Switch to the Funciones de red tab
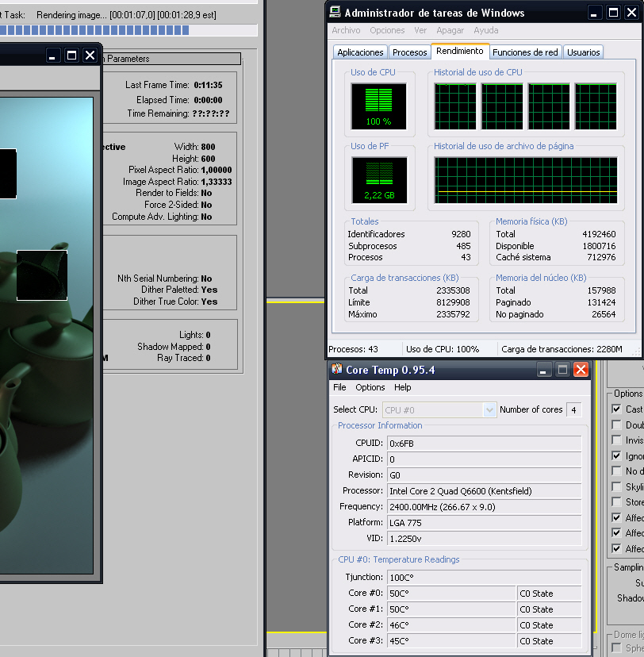This screenshot has width=644, height=657. click(x=525, y=52)
